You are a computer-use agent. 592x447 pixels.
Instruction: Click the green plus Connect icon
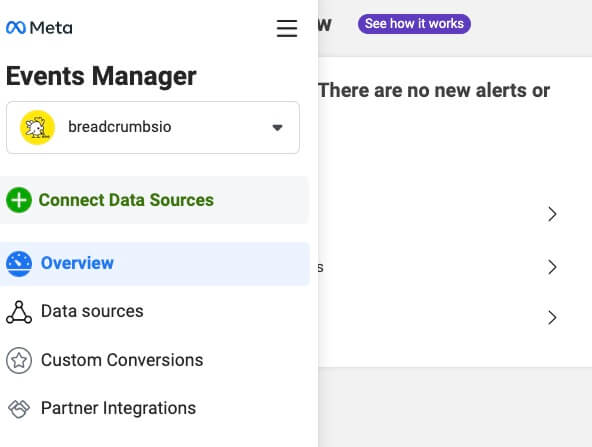click(19, 200)
